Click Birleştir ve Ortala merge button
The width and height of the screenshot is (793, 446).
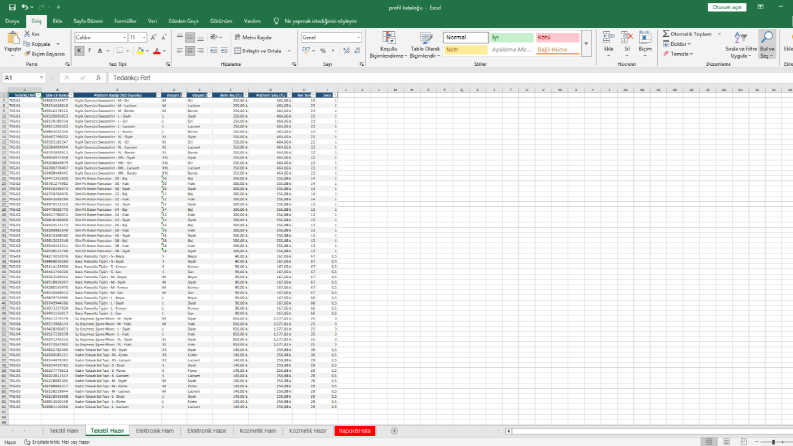pyautogui.click(x=258, y=51)
